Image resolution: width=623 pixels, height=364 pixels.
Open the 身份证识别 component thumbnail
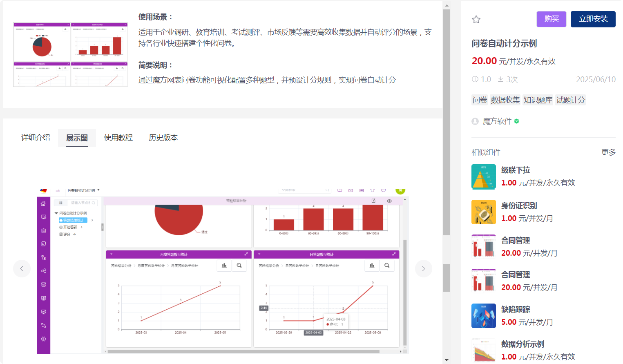[x=484, y=212]
